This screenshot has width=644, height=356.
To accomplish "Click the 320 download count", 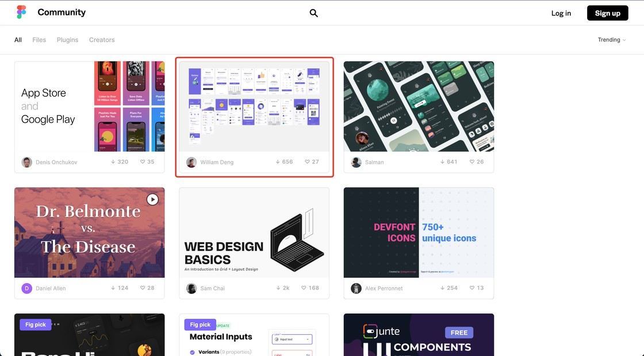I will [123, 162].
